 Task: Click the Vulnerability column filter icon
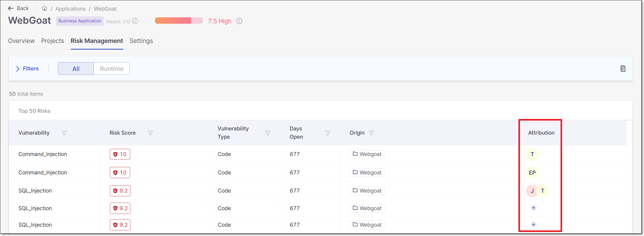[x=64, y=133]
